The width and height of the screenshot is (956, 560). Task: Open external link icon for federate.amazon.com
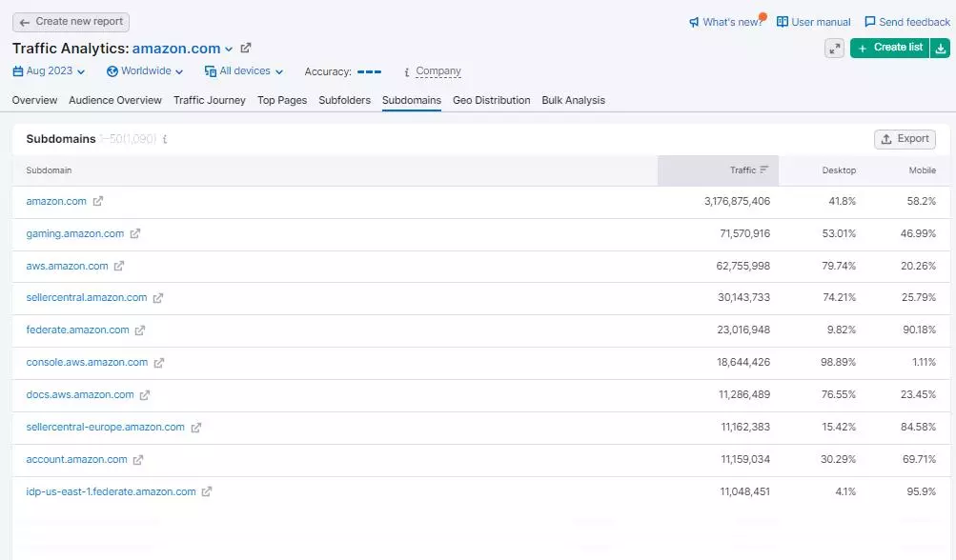pyautogui.click(x=139, y=330)
